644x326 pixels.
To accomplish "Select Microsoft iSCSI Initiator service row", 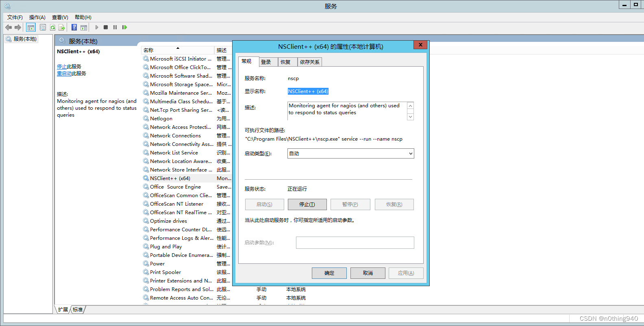I will coord(187,59).
